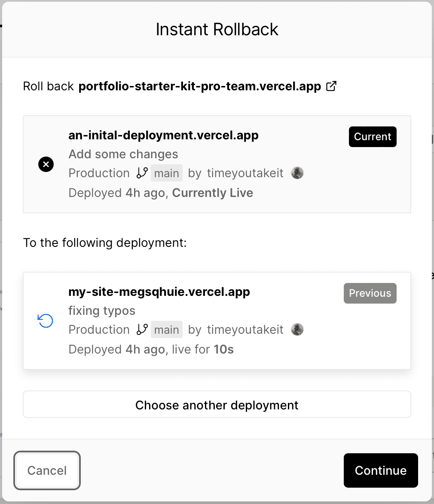Click the X status icon on current deployment

46,164
